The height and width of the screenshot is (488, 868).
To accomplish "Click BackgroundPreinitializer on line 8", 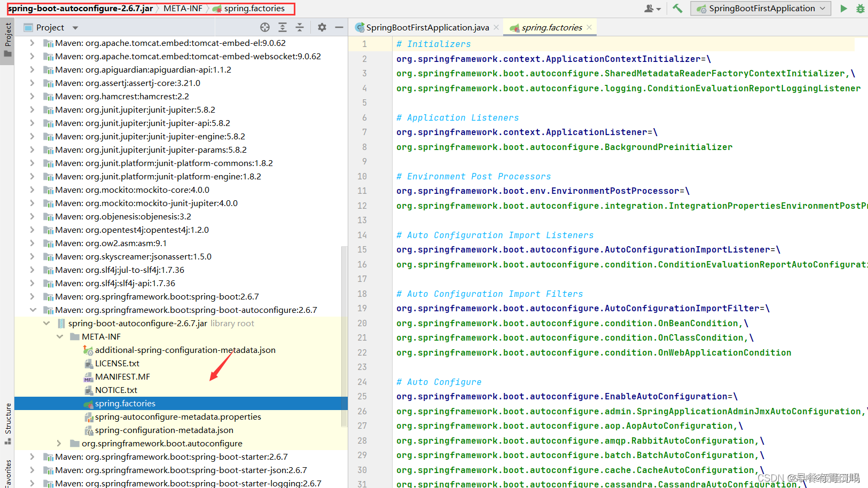I will (x=564, y=147).
